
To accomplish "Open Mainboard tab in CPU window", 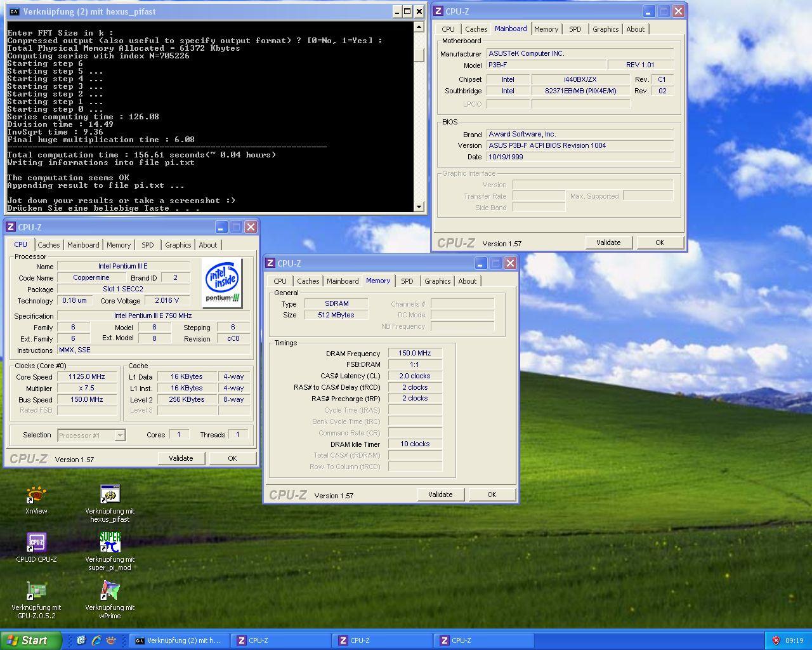I will click(x=83, y=245).
